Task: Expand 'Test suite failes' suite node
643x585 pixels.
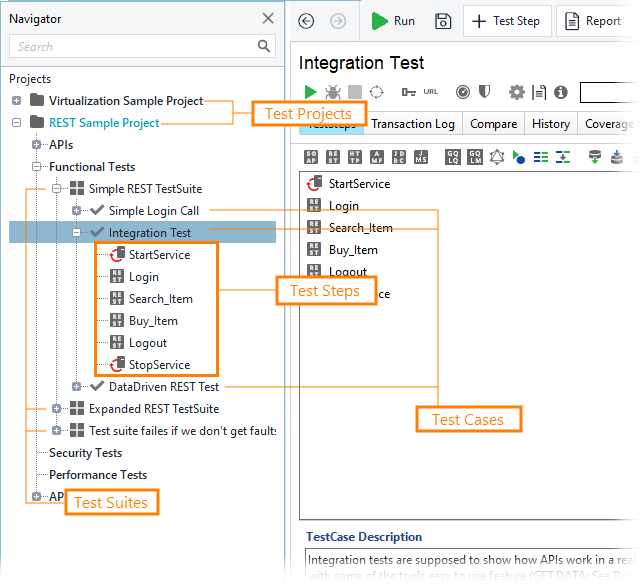Action: (57, 431)
